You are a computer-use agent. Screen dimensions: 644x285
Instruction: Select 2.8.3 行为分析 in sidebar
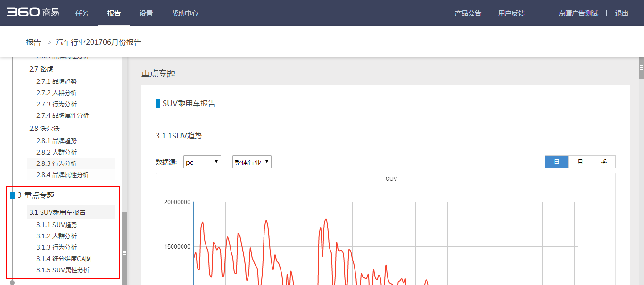[x=57, y=163]
